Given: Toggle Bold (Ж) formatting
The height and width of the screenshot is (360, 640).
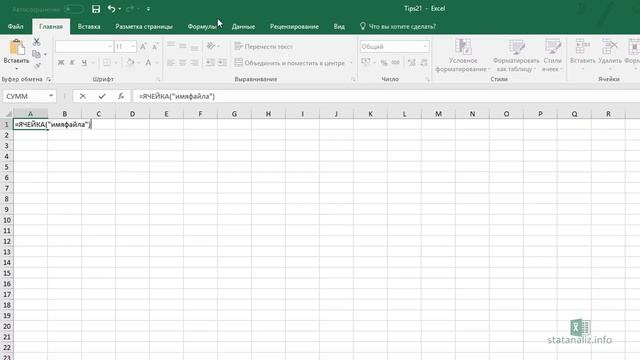Looking at the screenshot, I should [61, 62].
